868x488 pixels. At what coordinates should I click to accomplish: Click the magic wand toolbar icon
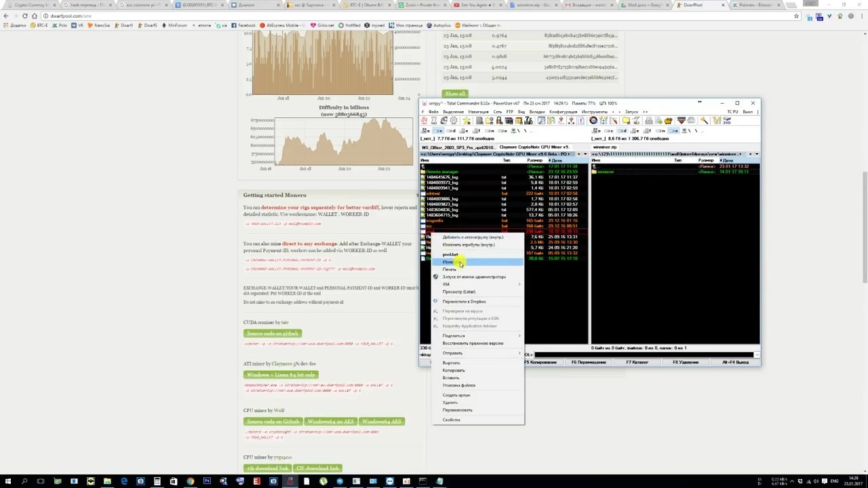tap(704, 121)
